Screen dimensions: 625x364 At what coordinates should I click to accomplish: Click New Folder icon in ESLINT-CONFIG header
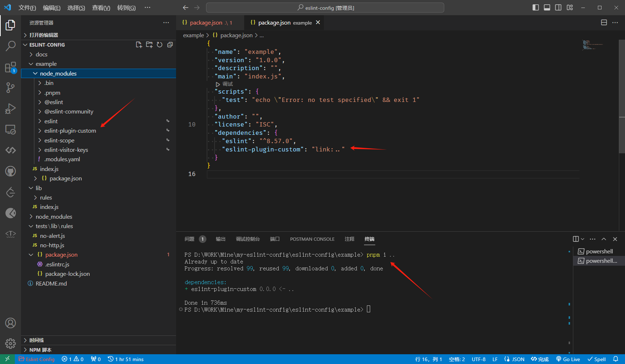point(149,44)
